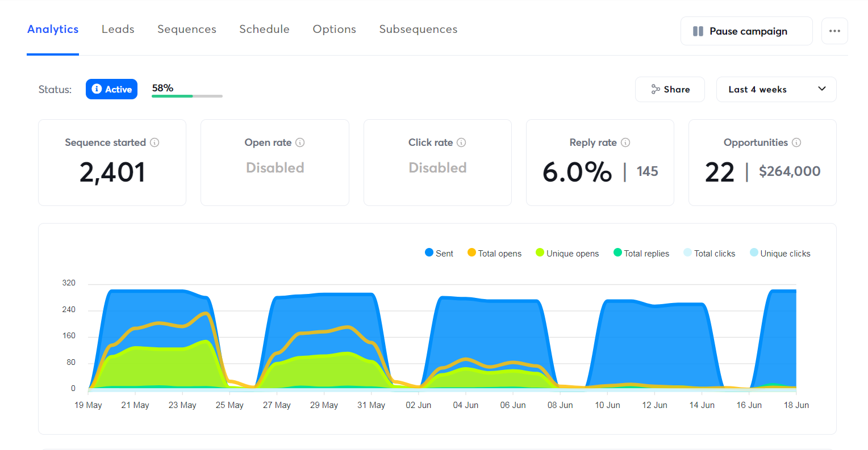Open the Sequences tab
The height and width of the screenshot is (450, 868).
[x=186, y=29]
